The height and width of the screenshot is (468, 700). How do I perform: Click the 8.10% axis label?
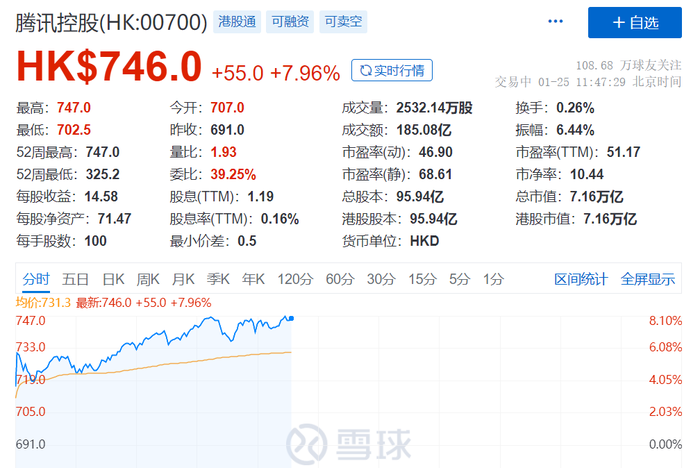click(665, 321)
